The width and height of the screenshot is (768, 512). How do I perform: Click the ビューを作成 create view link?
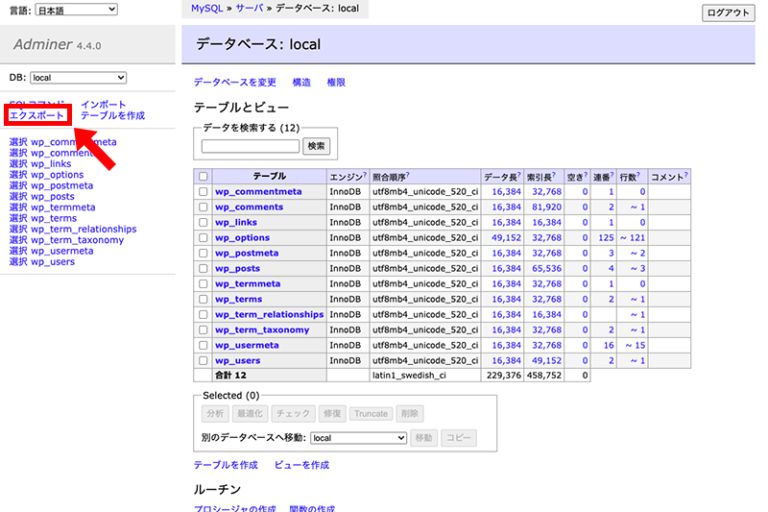pos(302,465)
